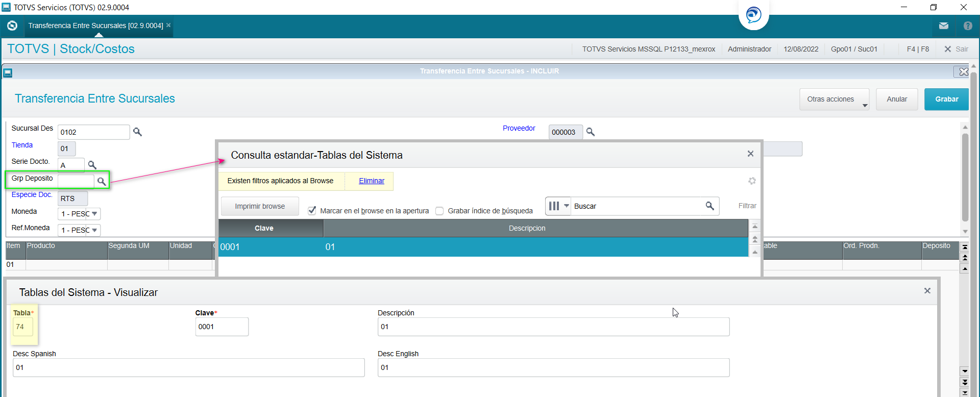980x397 pixels.
Task: Click the Buscar search magnifier icon
Action: [710, 206]
